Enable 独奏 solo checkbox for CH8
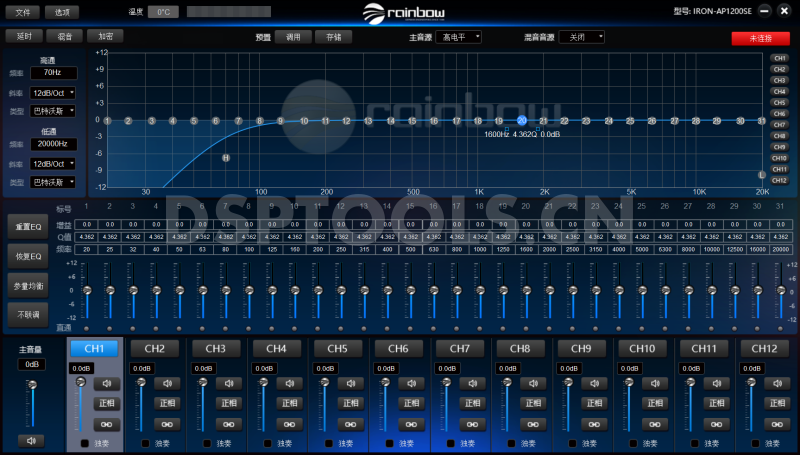This screenshot has width=800, height=455. point(511,443)
